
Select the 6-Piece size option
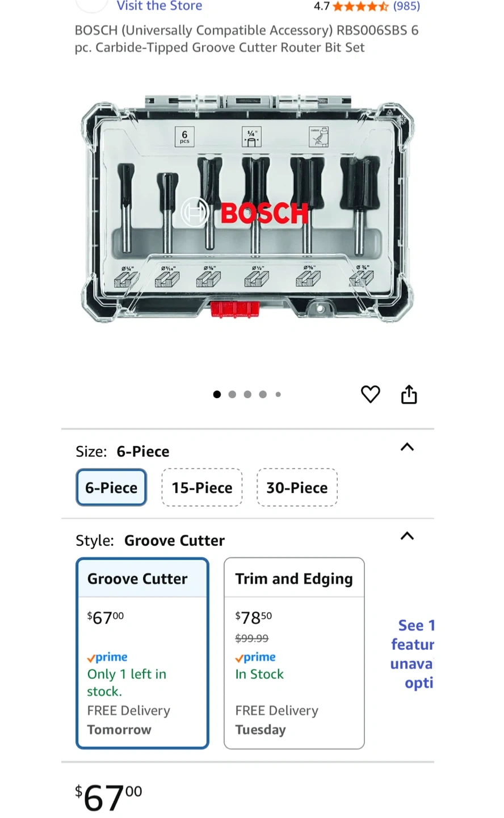point(111,487)
